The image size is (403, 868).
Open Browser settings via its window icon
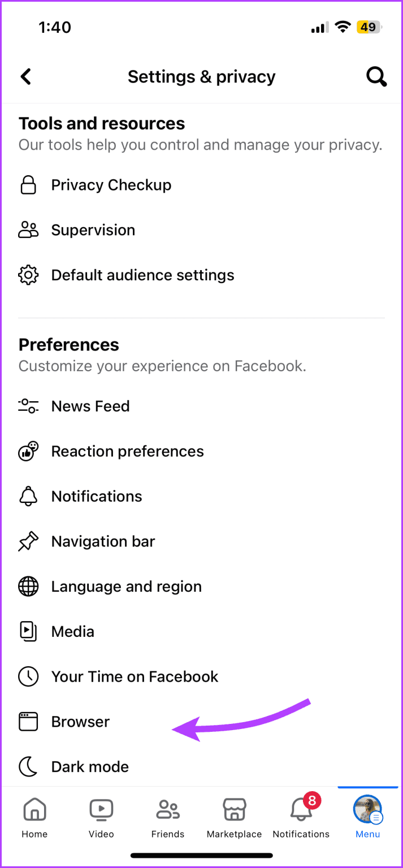pos(28,722)
